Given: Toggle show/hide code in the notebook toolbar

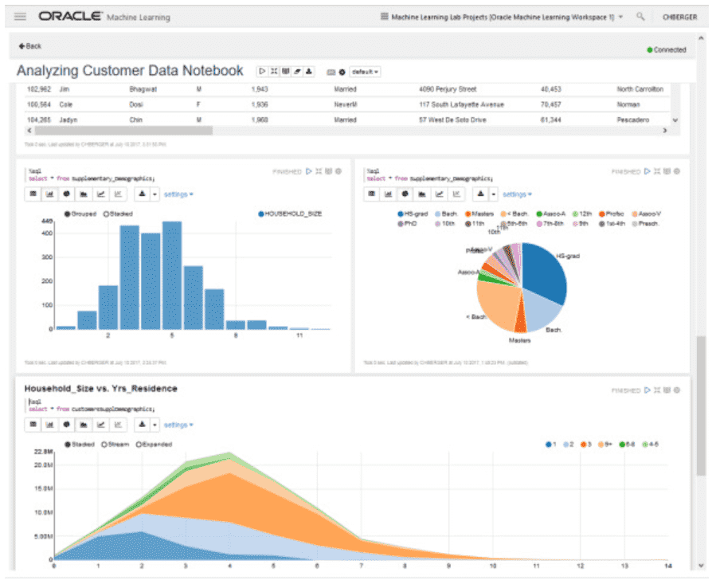Looking at the screenshot, I should point(274,71).
